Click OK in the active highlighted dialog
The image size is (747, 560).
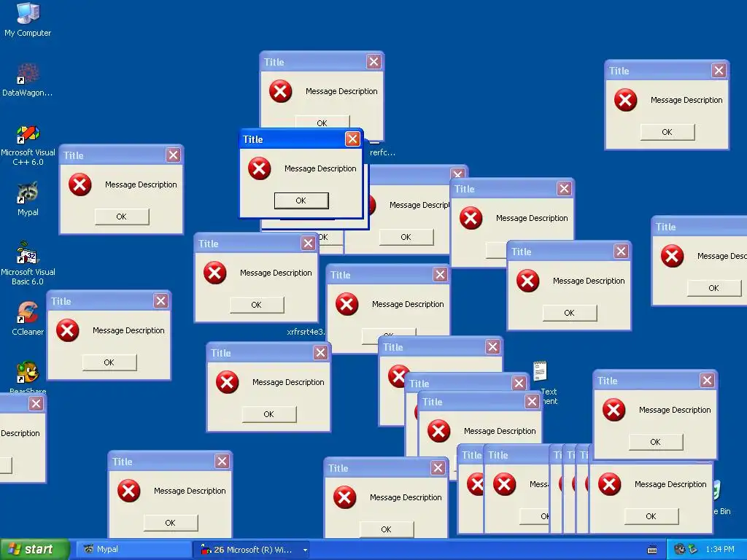301,201
